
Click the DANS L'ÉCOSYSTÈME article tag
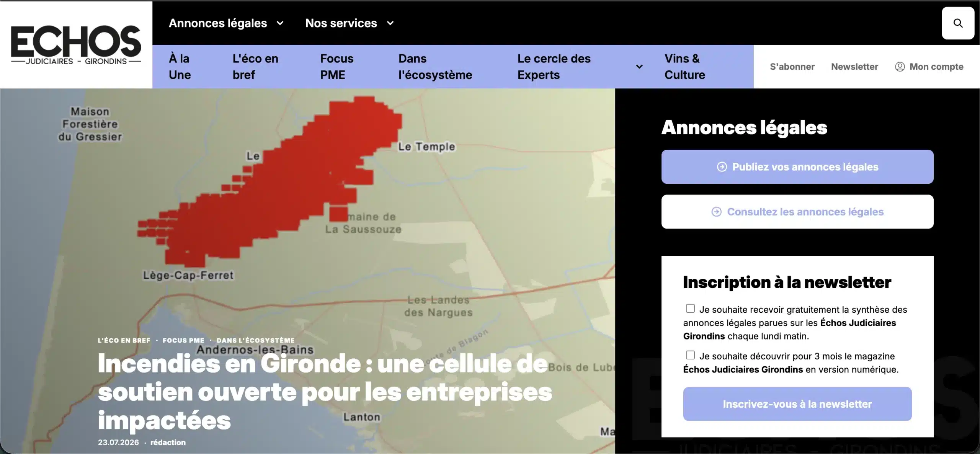256,340
